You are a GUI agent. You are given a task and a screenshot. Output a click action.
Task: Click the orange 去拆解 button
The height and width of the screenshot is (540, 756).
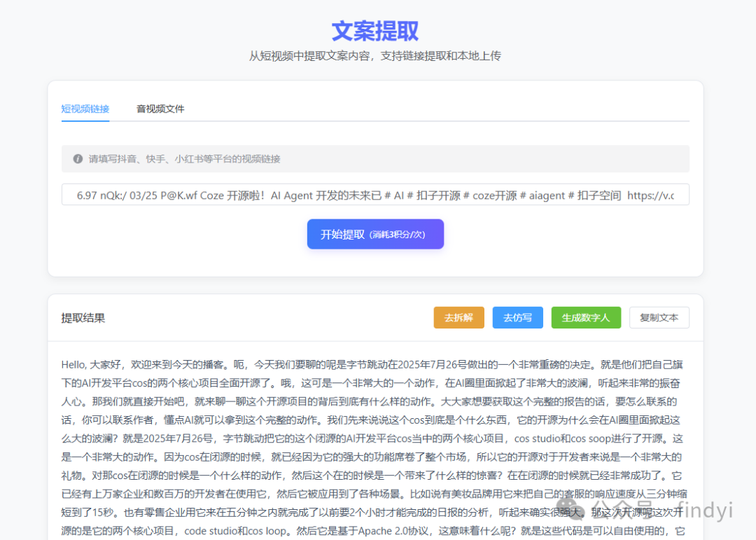coord(458,317)
